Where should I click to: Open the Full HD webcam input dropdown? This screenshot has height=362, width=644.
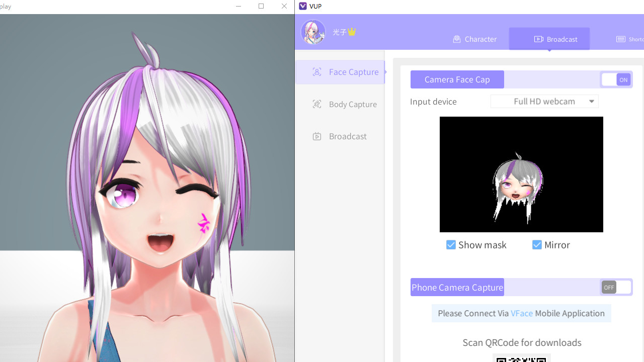(x=544, y=101)
